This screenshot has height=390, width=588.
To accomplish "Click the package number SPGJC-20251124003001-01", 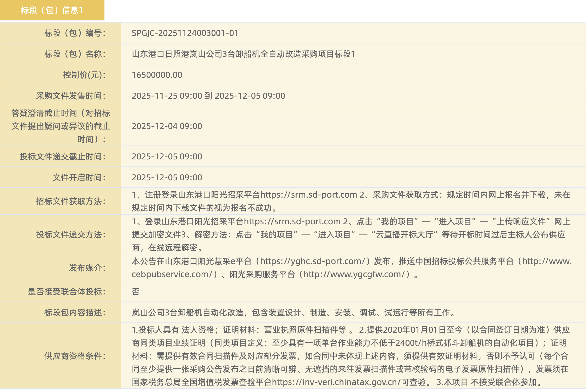I will coord(185,33).
